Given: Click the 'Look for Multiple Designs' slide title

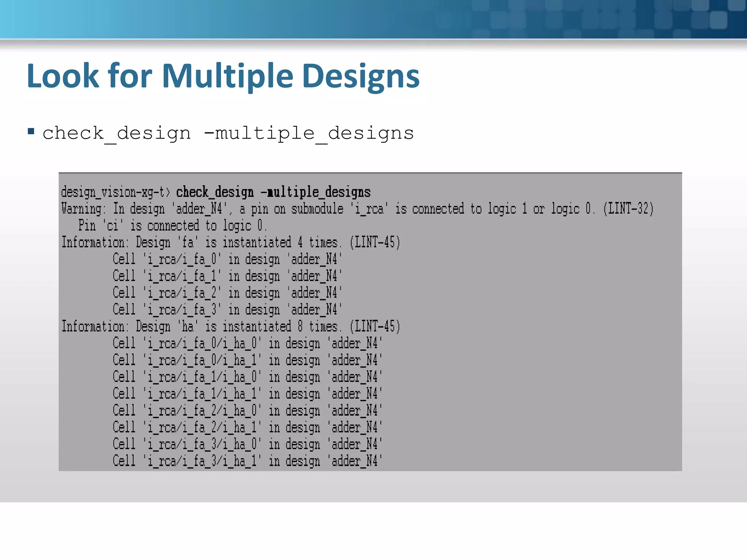Looking at the screenshot, I should pos(223,76).
